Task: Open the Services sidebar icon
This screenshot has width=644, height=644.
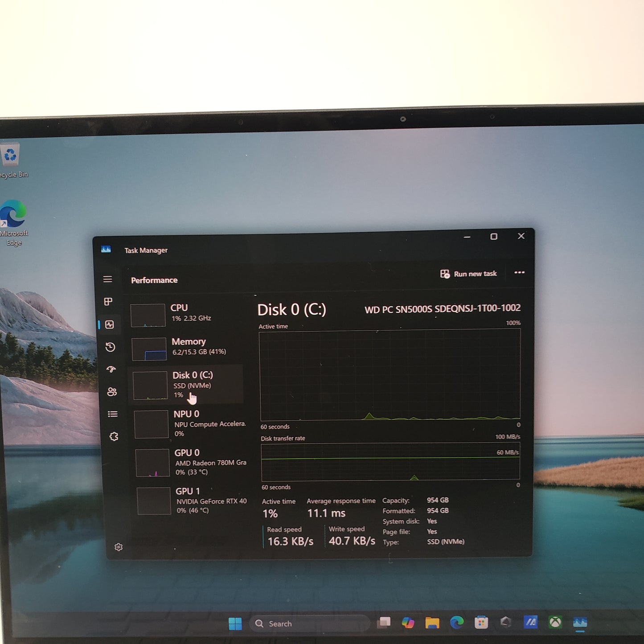Action: pos(114,436)
